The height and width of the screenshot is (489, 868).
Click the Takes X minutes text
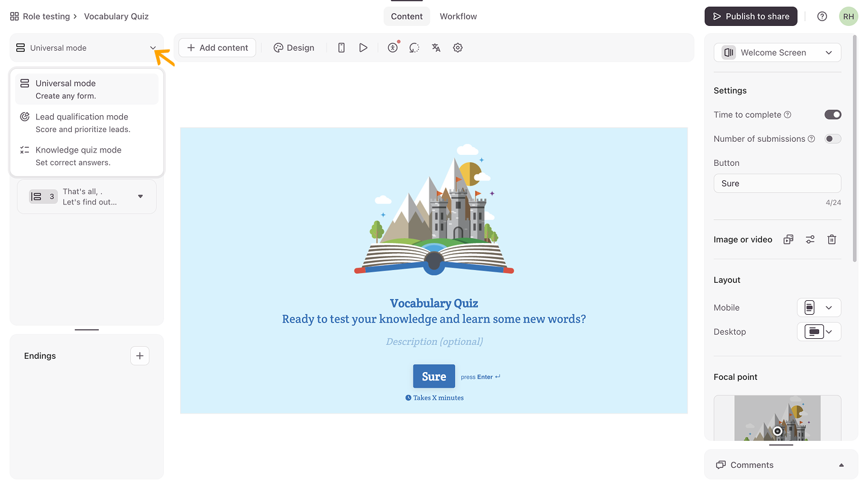(438, 398)
